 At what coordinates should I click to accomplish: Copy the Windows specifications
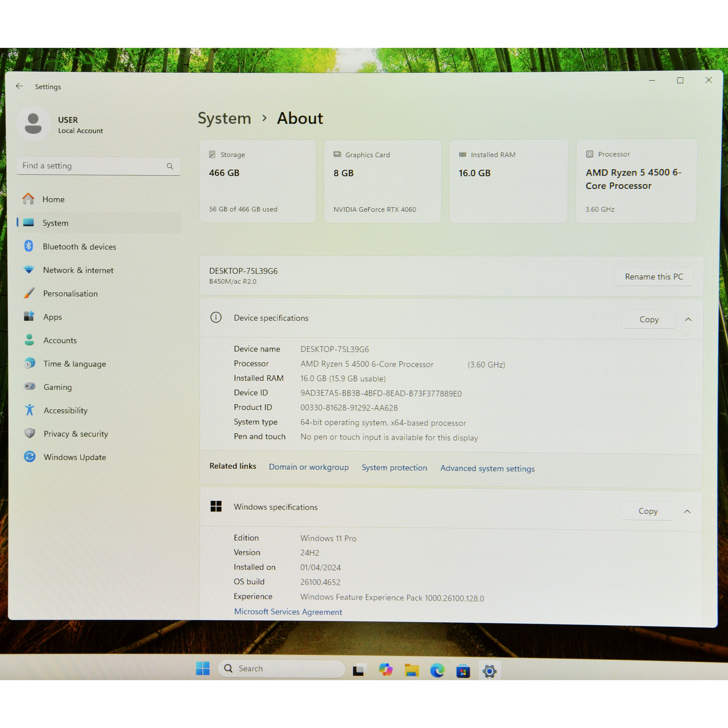648,511
